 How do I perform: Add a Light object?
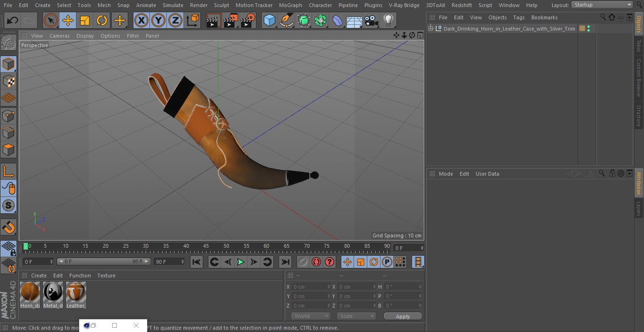(x=388, y=20)
